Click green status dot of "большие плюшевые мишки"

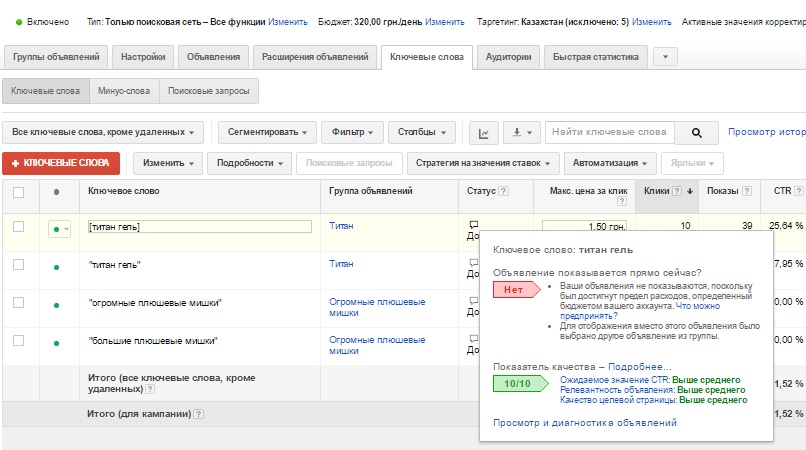coord(57,343)
